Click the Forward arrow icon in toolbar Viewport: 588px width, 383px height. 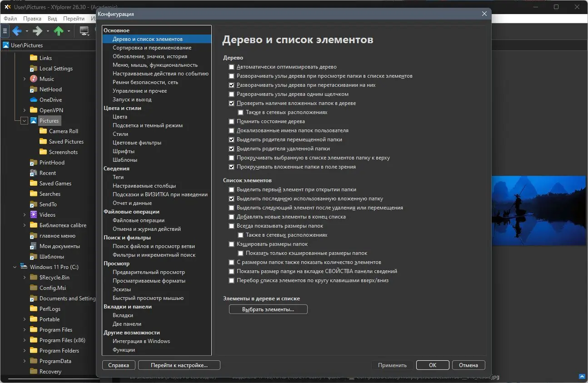click(x=38, y=31)
